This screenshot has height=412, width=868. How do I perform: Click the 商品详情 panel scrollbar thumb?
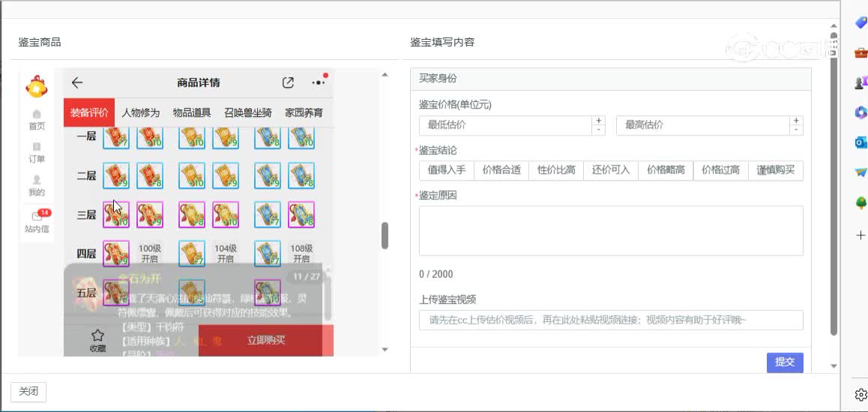pos(385,235)
